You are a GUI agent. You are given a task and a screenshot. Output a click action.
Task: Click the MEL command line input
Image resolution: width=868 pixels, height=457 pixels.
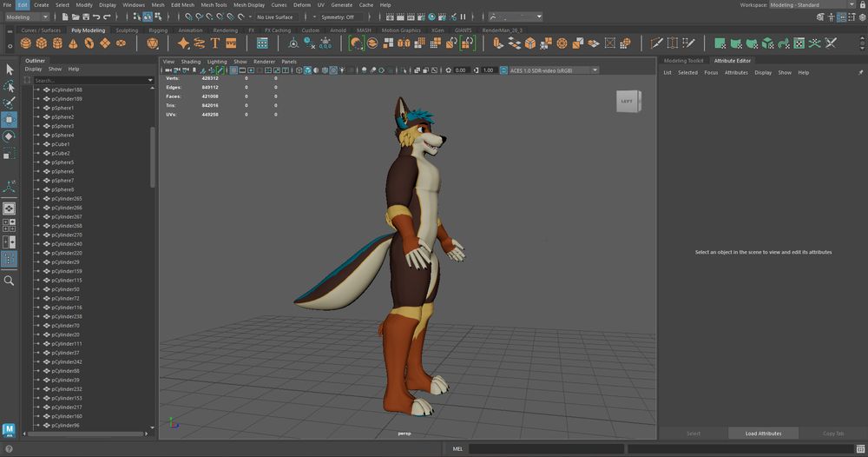(x=546, y=448)
